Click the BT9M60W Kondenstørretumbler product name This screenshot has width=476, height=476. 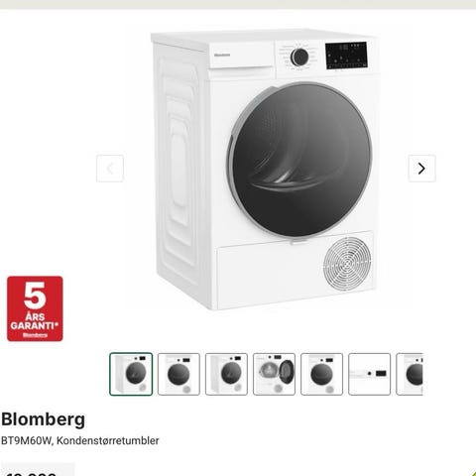(x=79, y=440)
